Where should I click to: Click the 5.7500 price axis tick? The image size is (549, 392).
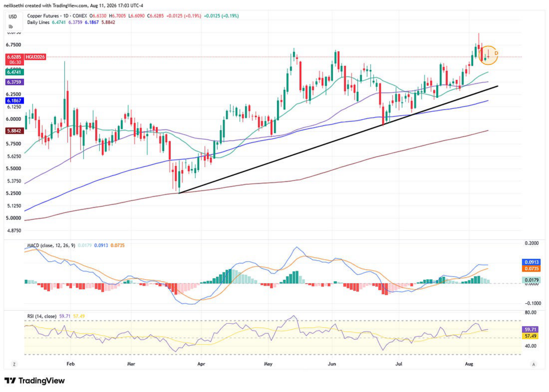coord(14,144)
